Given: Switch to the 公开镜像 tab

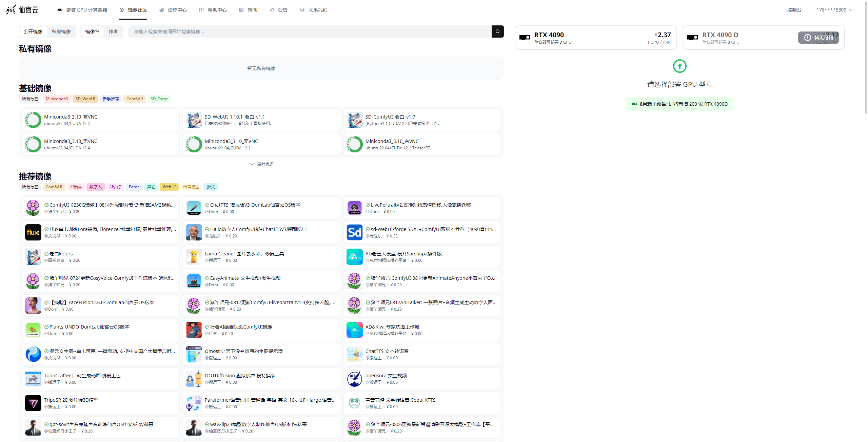Looking at the screenshot, I should tap(33, 31).
